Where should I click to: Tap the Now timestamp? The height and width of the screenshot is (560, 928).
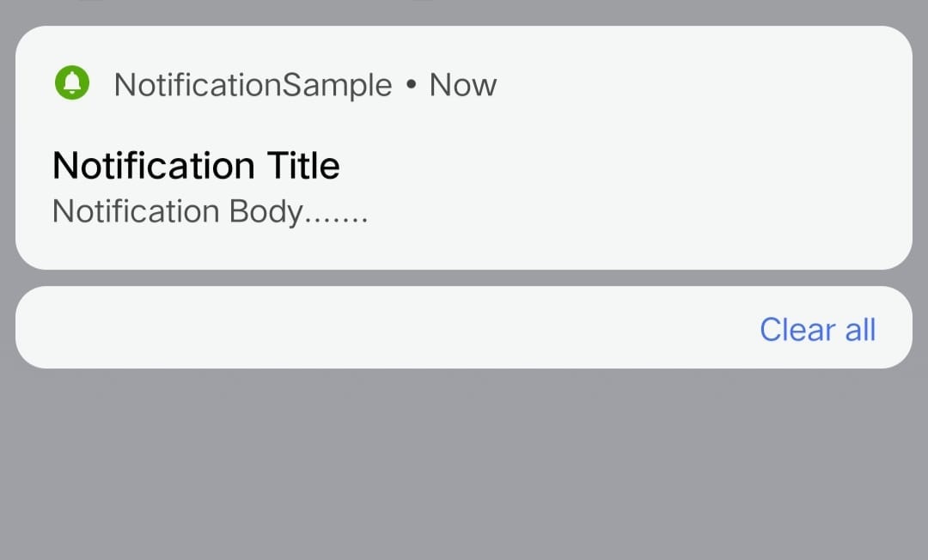coord(462,83)
